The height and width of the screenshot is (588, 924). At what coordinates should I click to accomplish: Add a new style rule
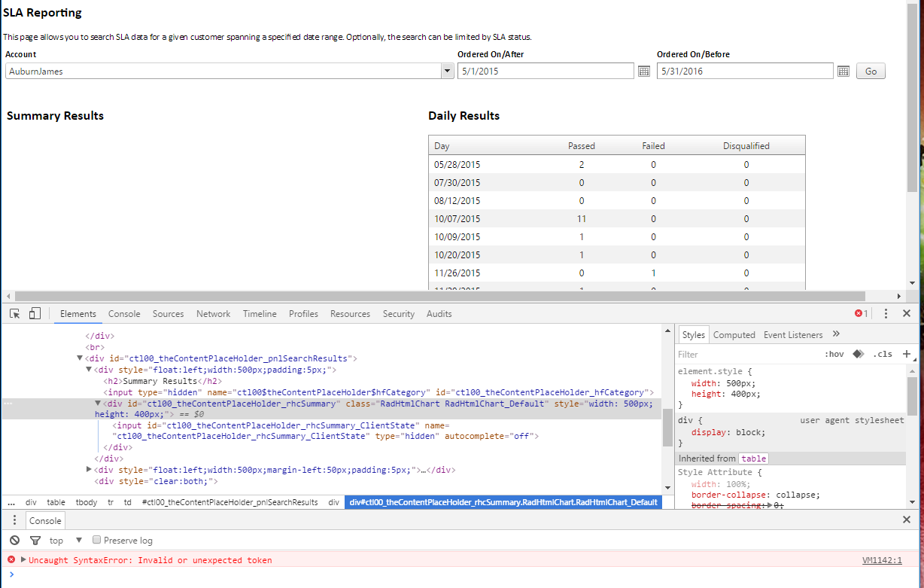click(x=907, y=354)
